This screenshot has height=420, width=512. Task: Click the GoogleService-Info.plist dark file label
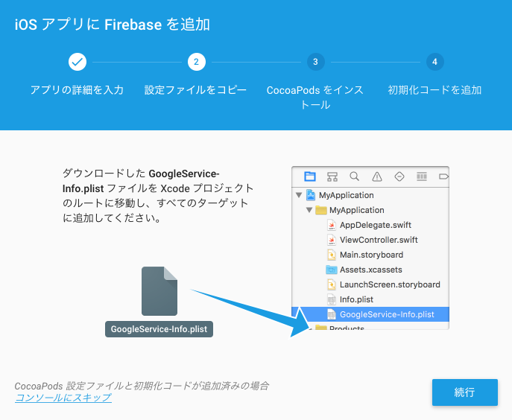pos(159,329)
